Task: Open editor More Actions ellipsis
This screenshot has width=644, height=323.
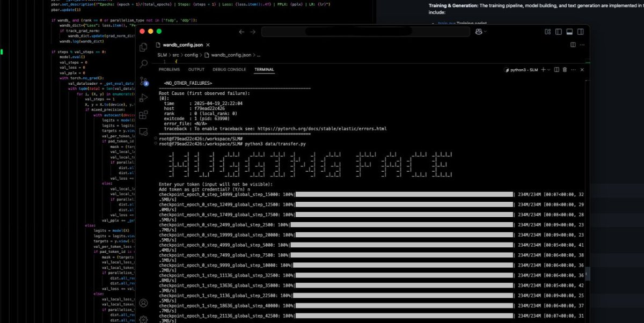Action: click(582, 45)
